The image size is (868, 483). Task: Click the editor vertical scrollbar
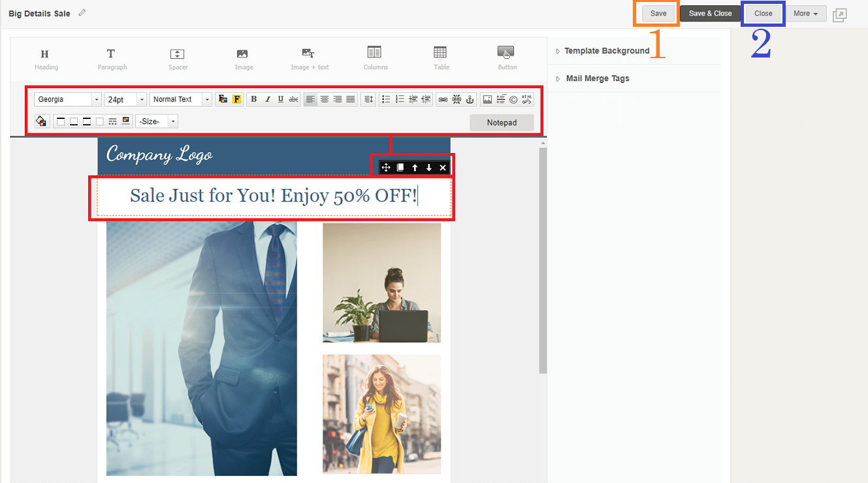(543, 260)
